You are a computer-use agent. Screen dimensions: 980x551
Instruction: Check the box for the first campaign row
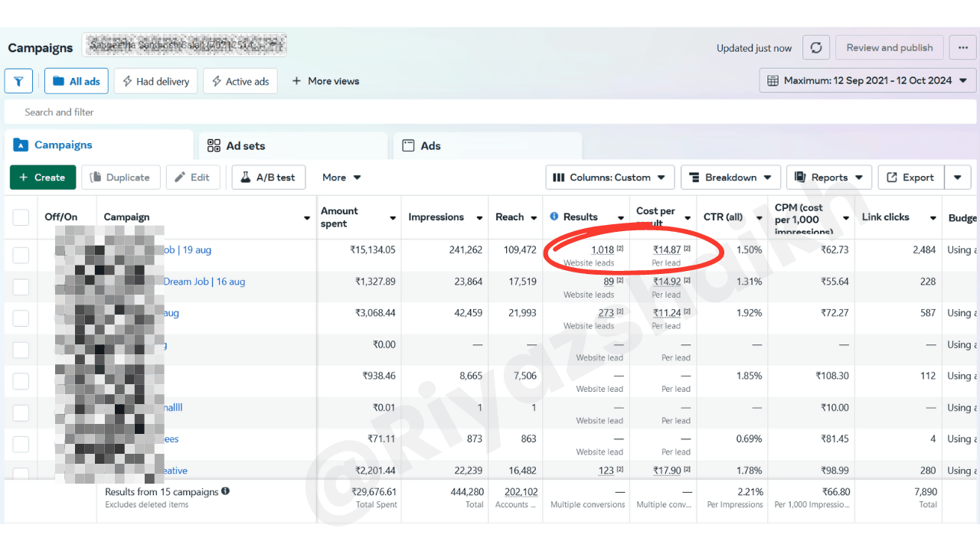click(x=21, y=256)
